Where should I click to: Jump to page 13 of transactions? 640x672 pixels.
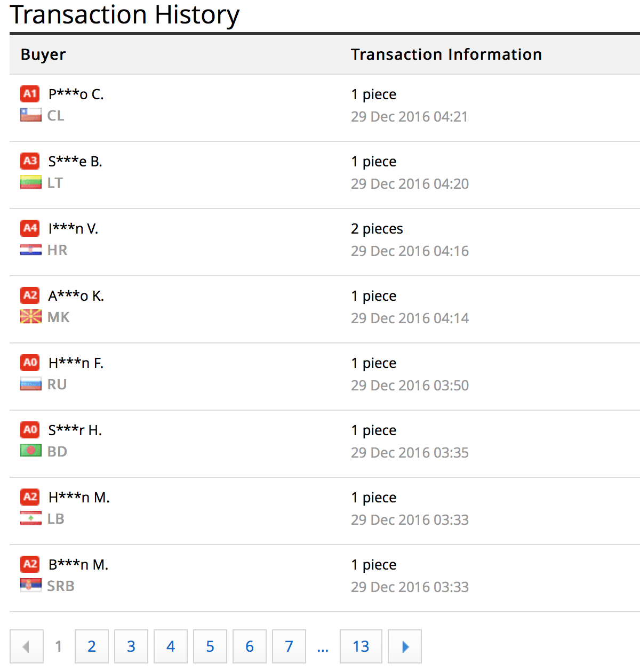[x=361, y=646]
